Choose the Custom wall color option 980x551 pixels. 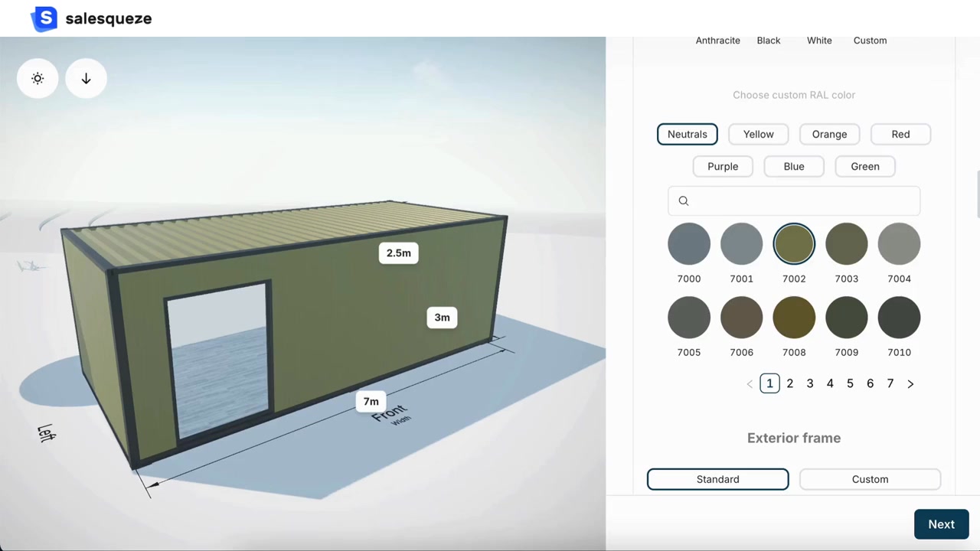(870, 41)
